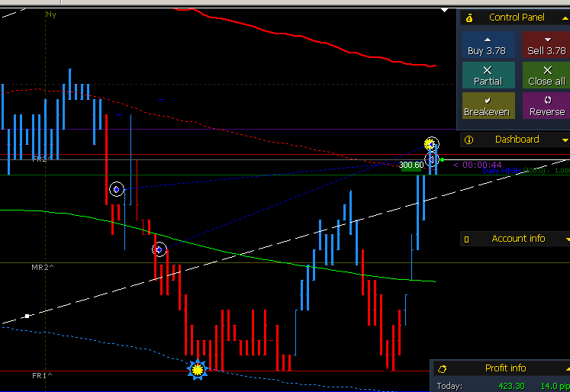
Task: Click the Account info title
Action: click(518, 239)
